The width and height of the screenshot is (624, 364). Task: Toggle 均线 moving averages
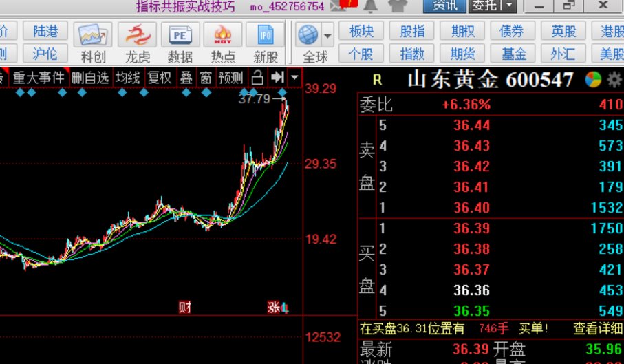(128, 78)
